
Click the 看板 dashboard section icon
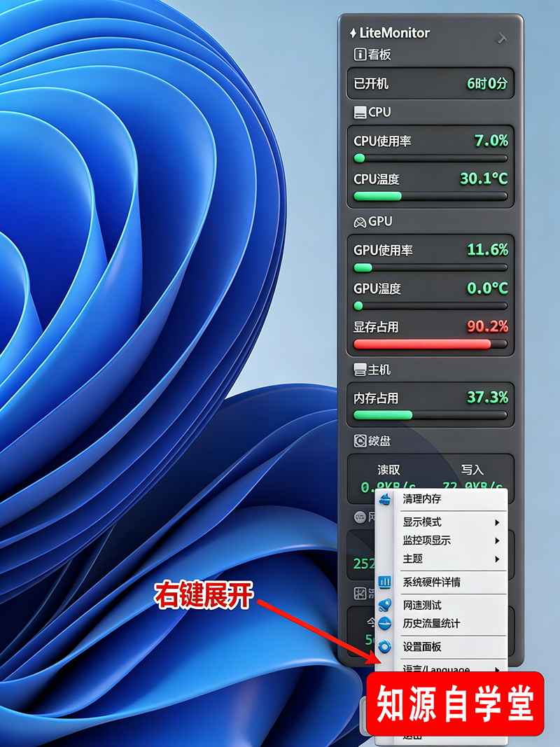(360, 55)
